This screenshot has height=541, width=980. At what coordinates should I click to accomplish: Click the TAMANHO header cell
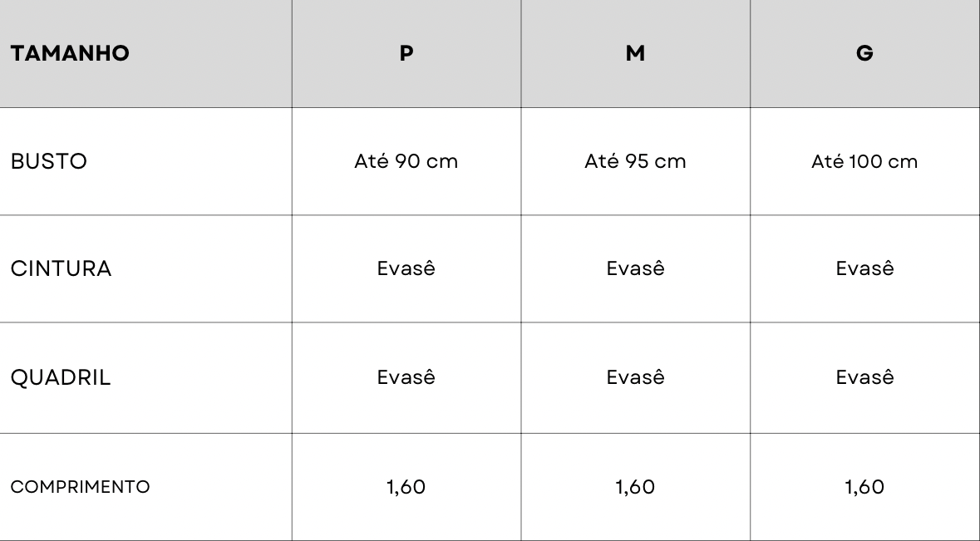pyautogui.click(x=70, y=55)
